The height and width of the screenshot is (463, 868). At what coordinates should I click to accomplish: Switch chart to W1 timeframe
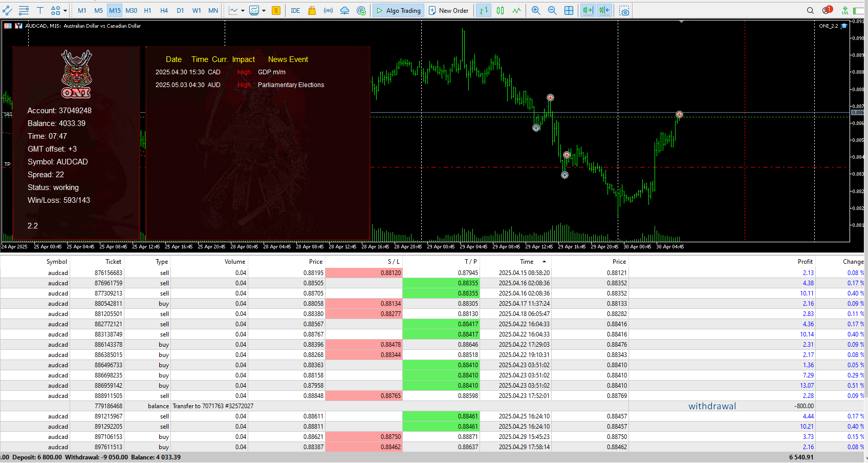pos(197,10)
